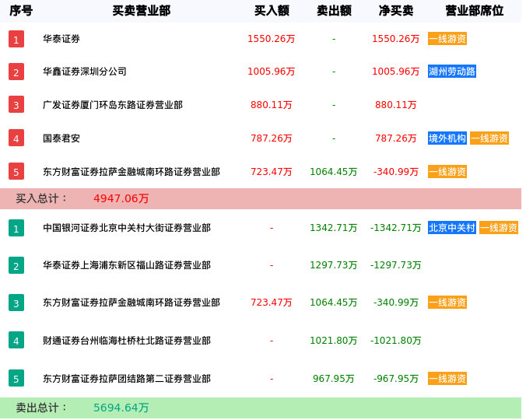
Task: Click sell amount 1342.71万
Action: [x=334, y=228]
